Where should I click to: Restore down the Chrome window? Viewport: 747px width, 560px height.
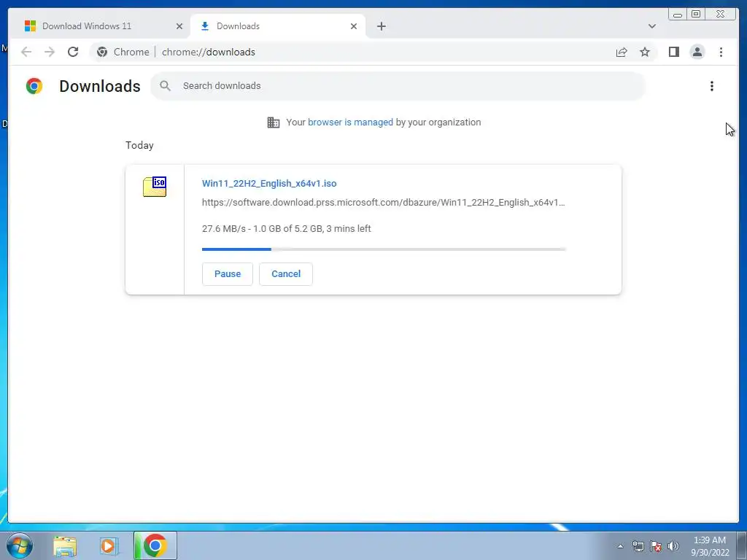[696, 15]
